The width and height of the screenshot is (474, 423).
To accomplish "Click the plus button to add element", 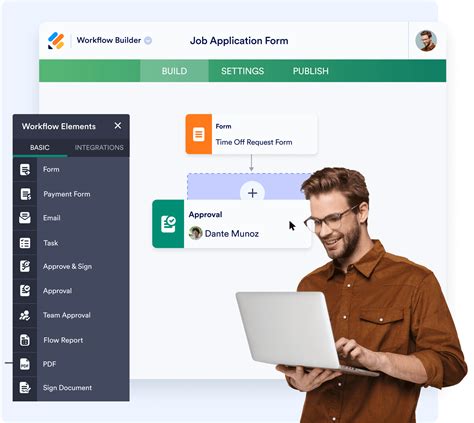I will (252, 192).
